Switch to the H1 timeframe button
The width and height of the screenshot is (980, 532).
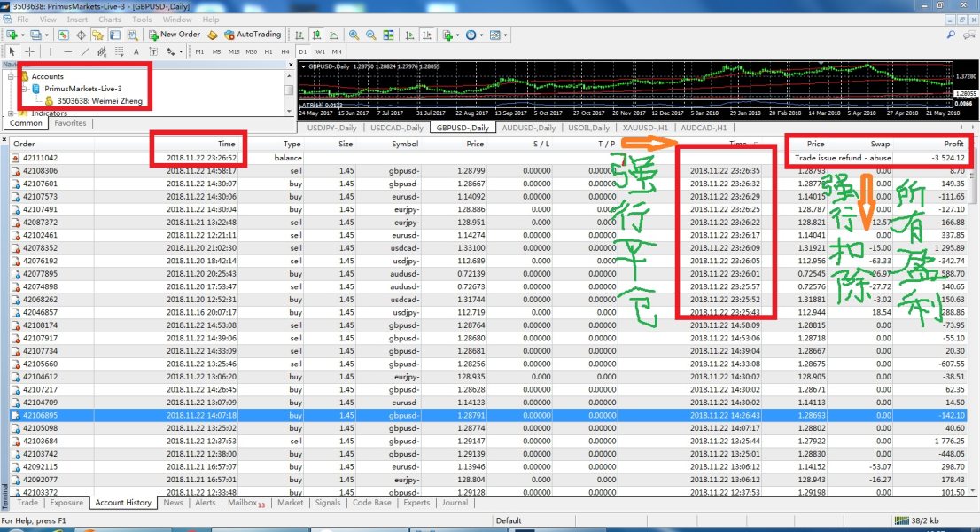click(268, 51)
